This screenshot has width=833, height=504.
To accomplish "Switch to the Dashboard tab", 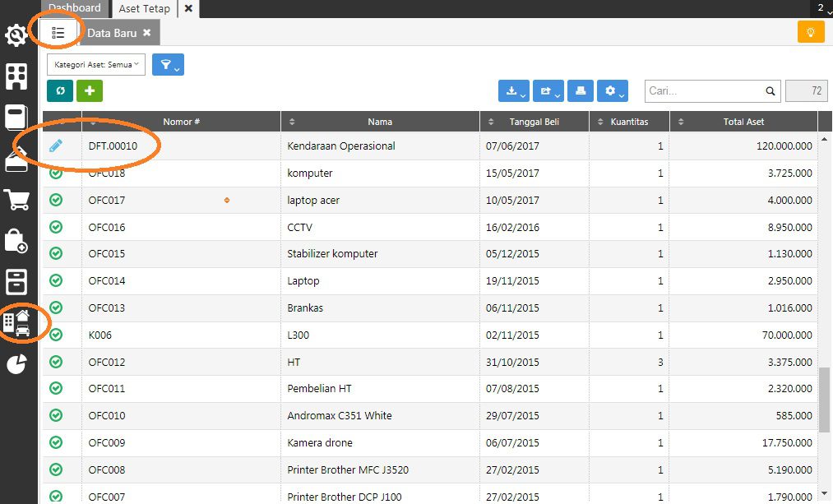I will tap(75, 8).
